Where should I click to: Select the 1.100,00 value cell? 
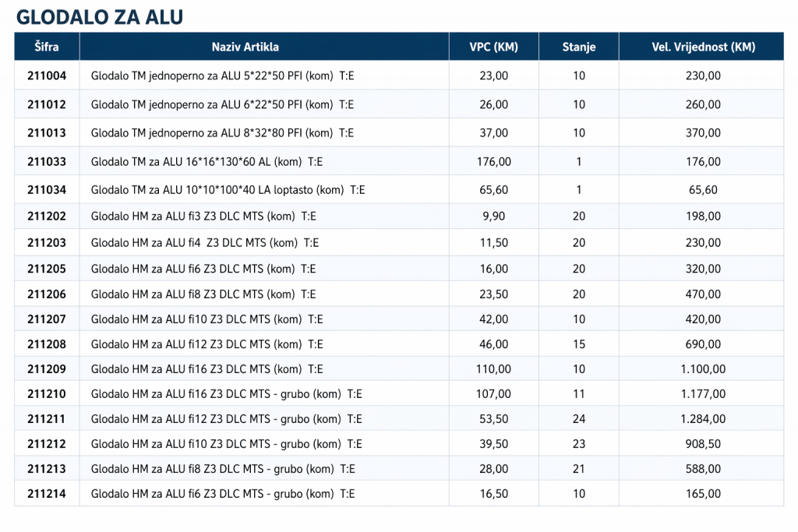(x=703, y=369)
